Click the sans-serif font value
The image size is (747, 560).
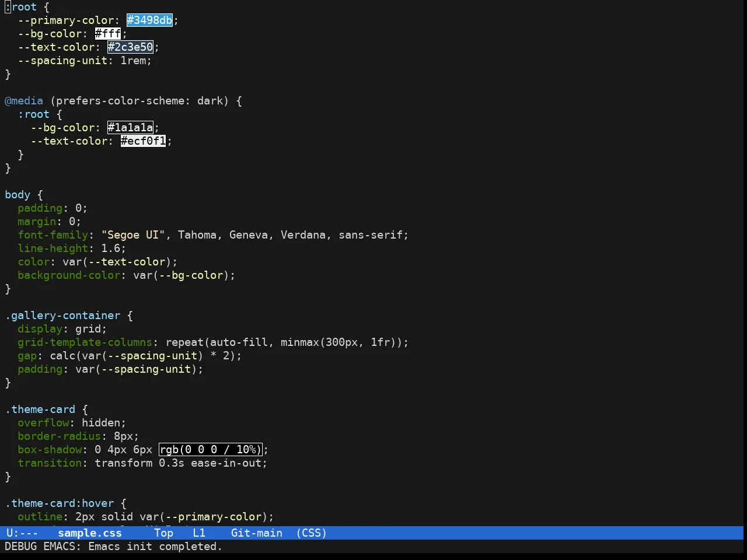371,235
